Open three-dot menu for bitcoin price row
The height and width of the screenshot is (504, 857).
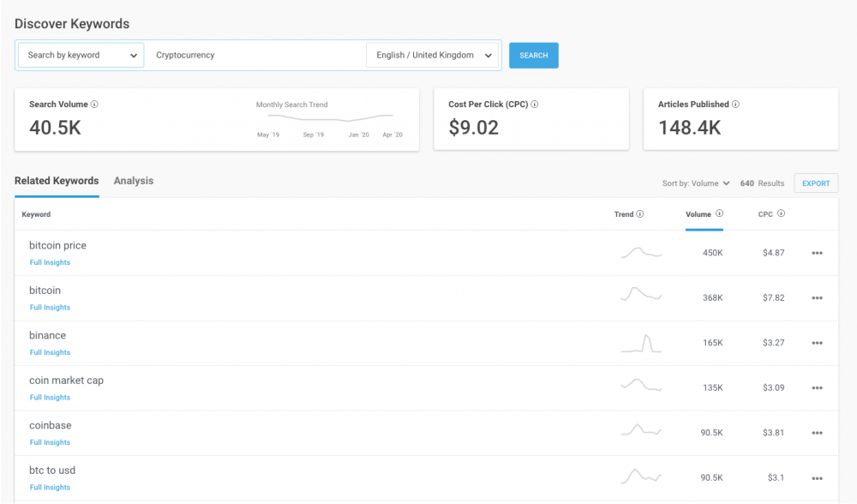(x=817, y=254)
